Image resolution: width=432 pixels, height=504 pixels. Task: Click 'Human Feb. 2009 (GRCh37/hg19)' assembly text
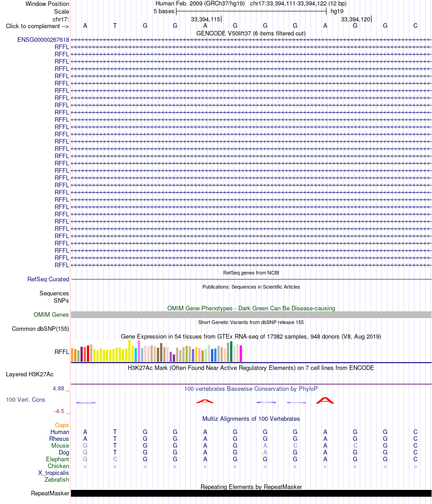coord(200,4)
